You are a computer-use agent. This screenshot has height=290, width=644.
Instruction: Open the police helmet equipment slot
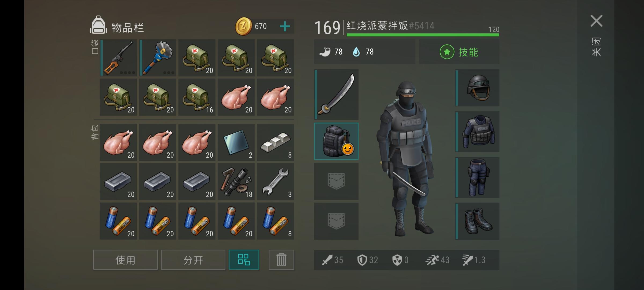click(477, 88)
